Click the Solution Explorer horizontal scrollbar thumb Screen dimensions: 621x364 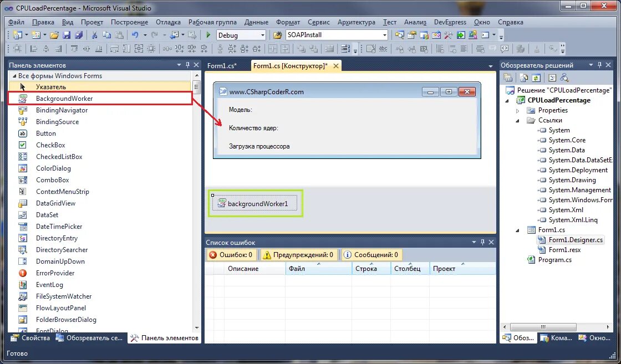543,327
